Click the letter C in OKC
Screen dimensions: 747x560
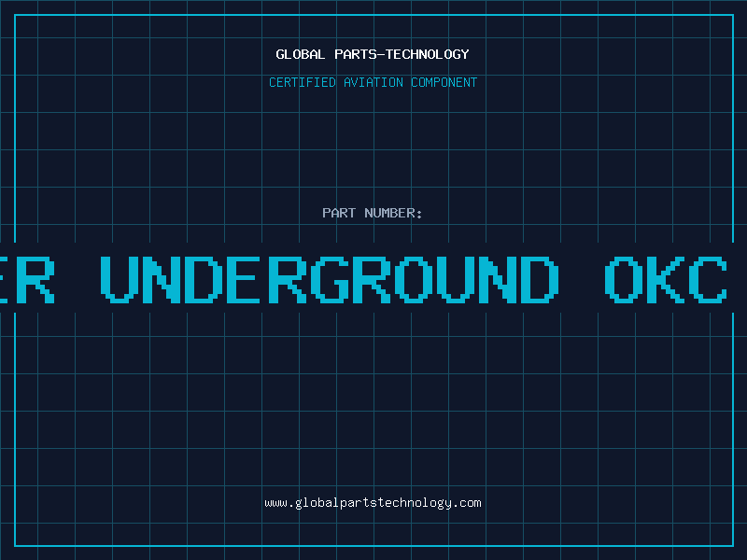(x=708, y=278)
